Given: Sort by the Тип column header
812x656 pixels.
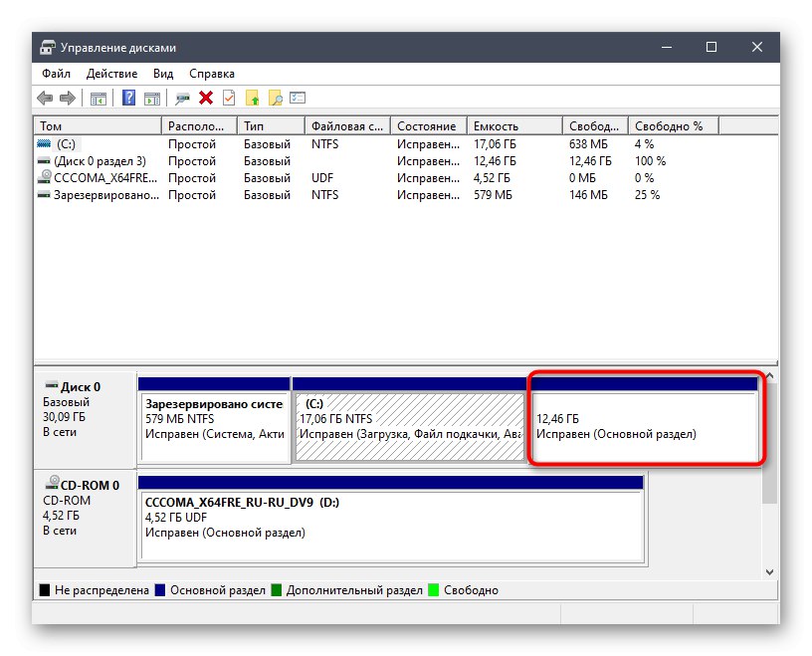Looking at the screenshot, I should tap(271, 125).
